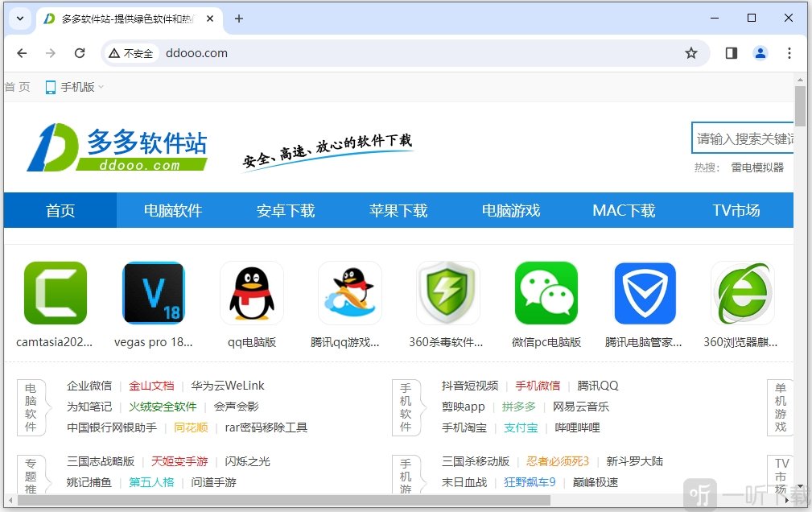Open the WeChat PC version app icon

pyautogui.click(x=546, y=292)
